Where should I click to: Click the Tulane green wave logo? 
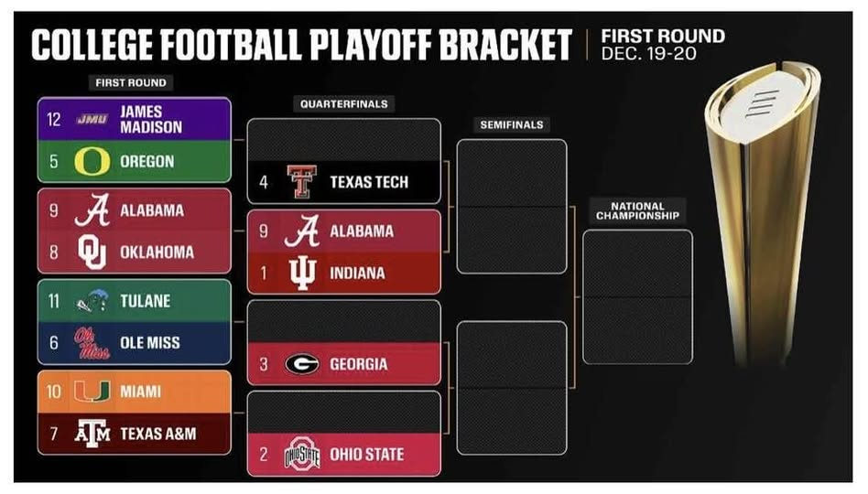tap(92, 301)
